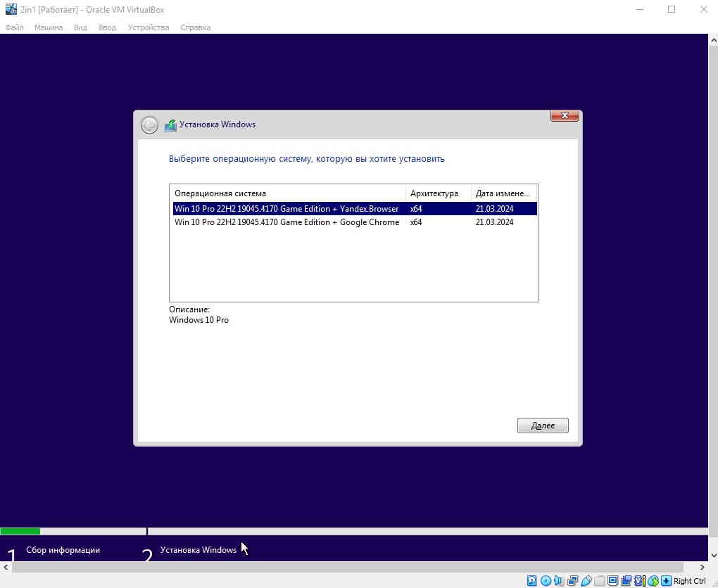Open the Вид menu
The width and height of the screenshot is (718, 588).
pyautogui.click(x=80, y=27)
